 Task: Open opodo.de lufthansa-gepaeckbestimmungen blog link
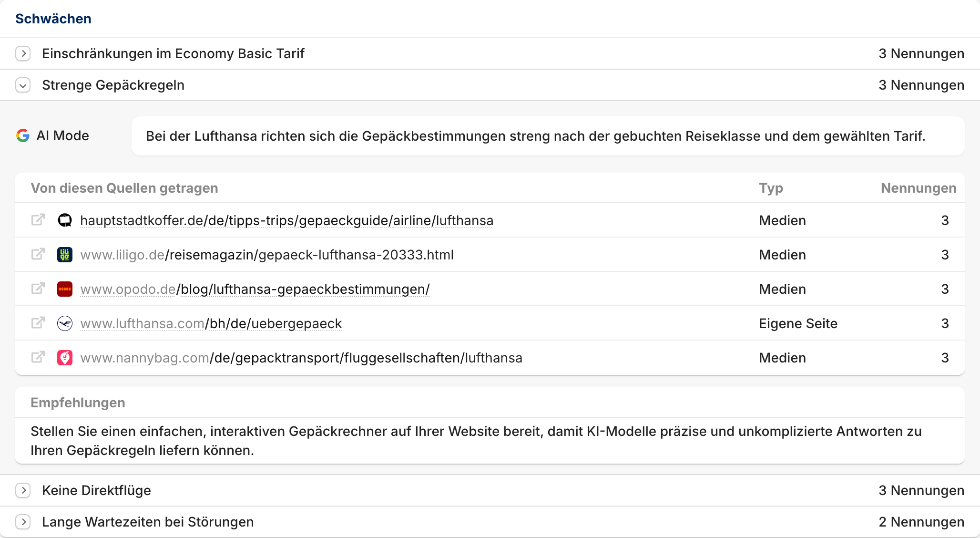[x=255, y=289]
